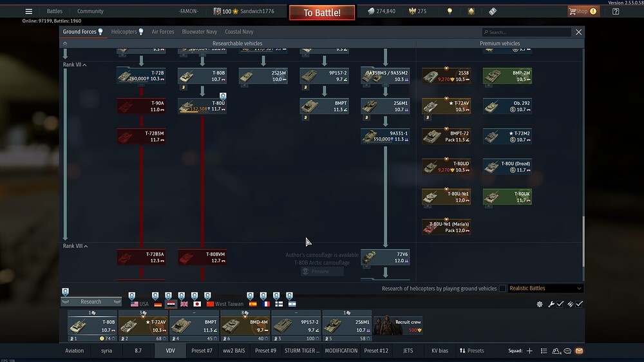644x362 pixels.
Task: Click the gear settings icon above crew slots
Action: (540, 304)
